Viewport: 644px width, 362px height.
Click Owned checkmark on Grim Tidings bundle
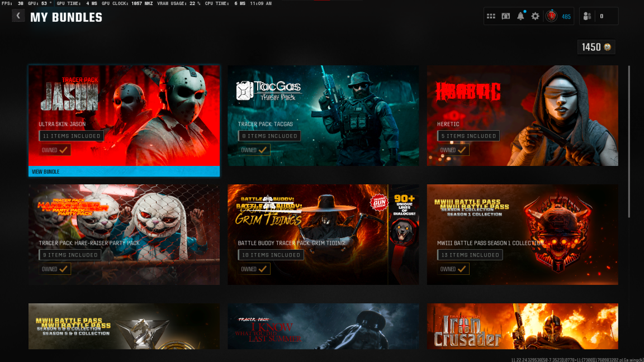(254, 269)
